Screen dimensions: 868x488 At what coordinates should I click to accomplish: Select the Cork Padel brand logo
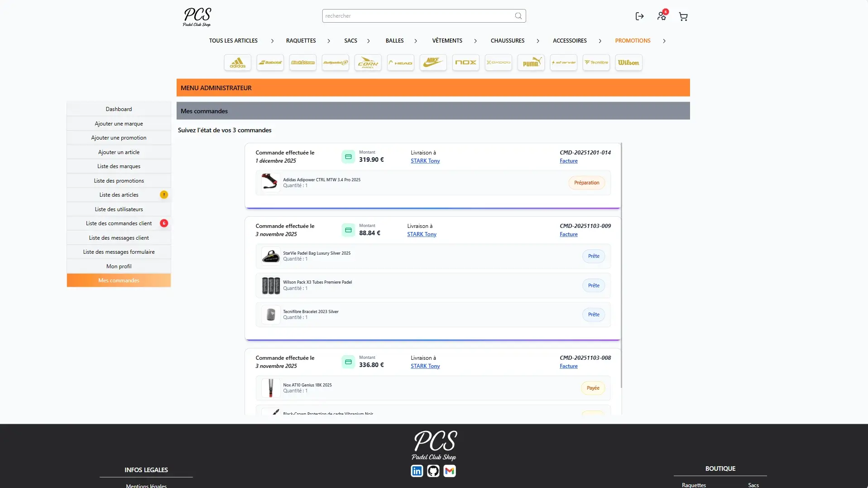(368, 63)
